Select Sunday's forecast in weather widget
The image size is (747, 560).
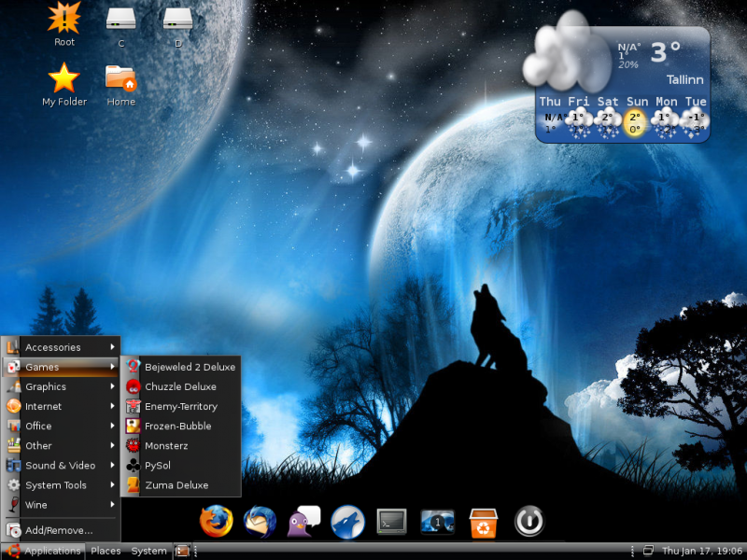(x=636, y=118)
